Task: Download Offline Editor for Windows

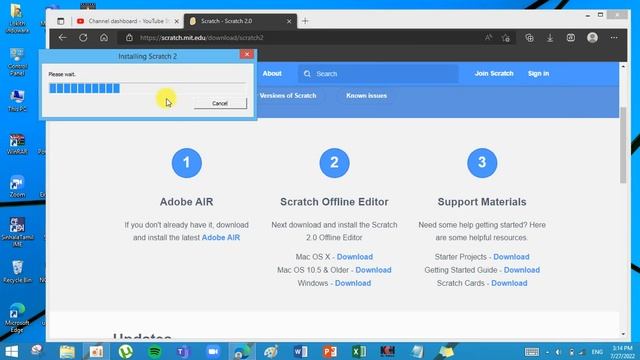Action: tap(353, 283)
